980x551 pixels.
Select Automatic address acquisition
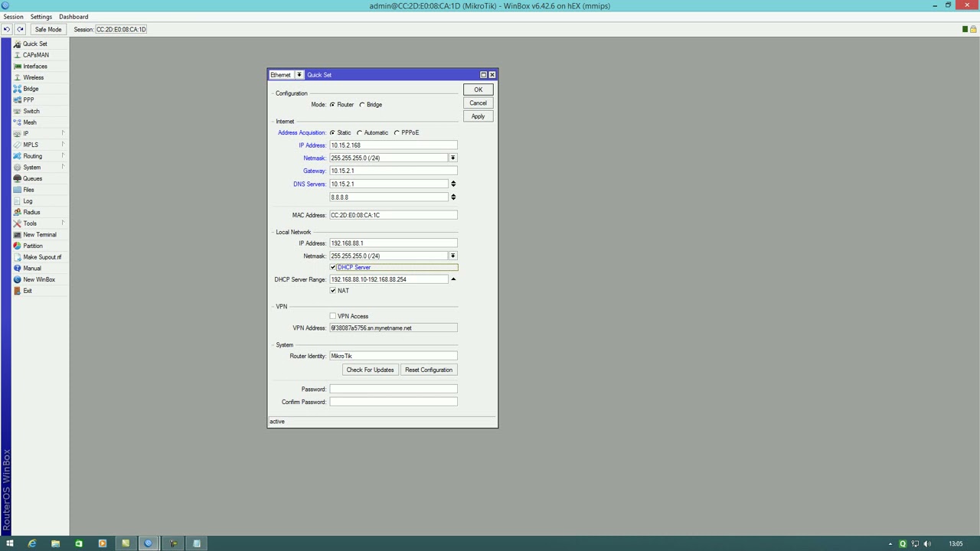360,132
